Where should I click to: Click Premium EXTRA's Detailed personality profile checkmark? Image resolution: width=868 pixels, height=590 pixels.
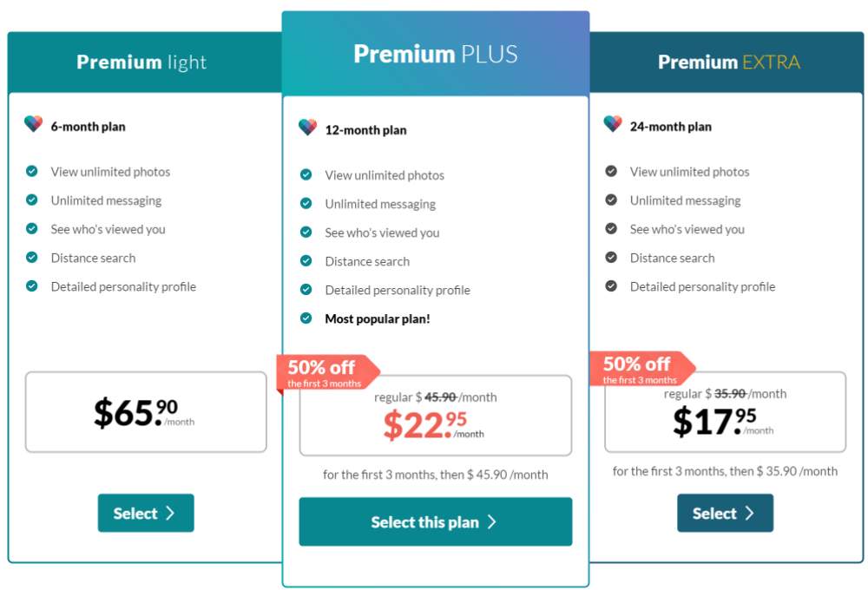pos(610,286)
